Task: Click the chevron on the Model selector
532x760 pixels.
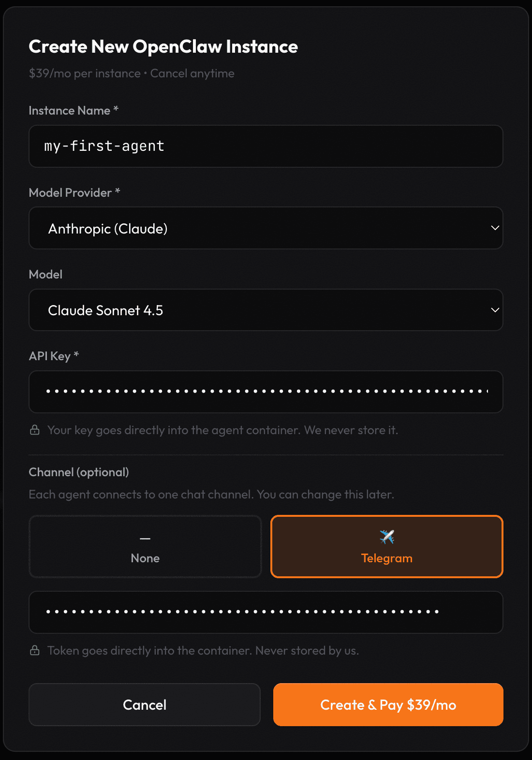Action: [x=494, y=310]
